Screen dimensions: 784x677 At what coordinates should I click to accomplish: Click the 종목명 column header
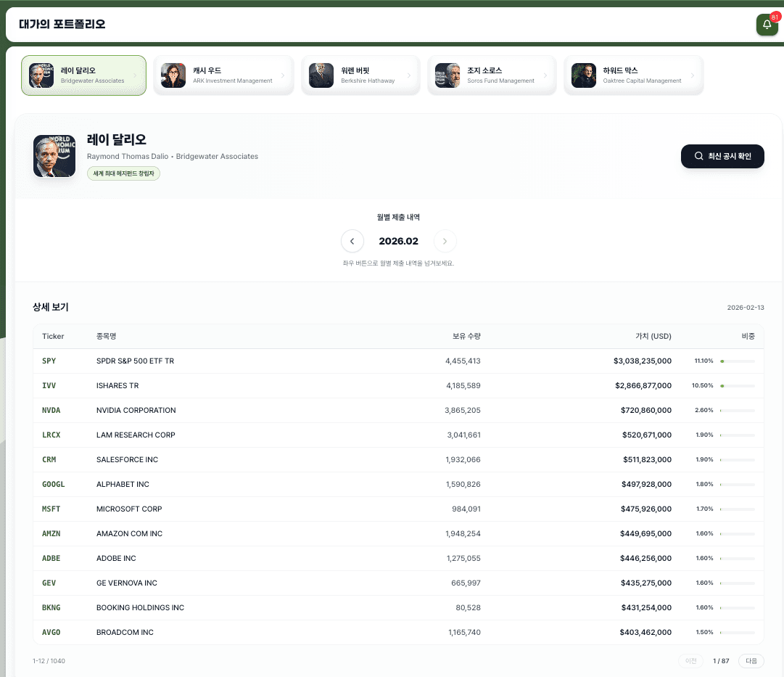(x=106, y=336)
